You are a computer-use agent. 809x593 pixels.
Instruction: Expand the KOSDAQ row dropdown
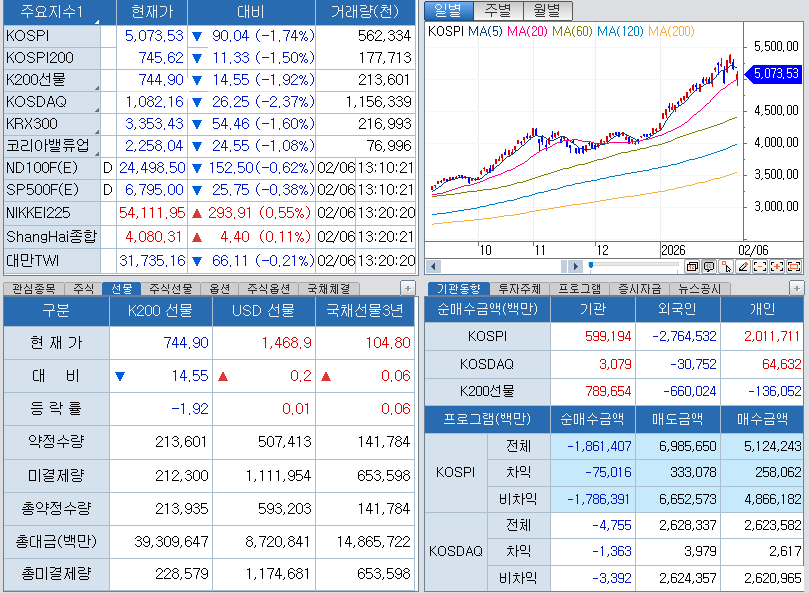pyautogui.click(x=96, y=108)
